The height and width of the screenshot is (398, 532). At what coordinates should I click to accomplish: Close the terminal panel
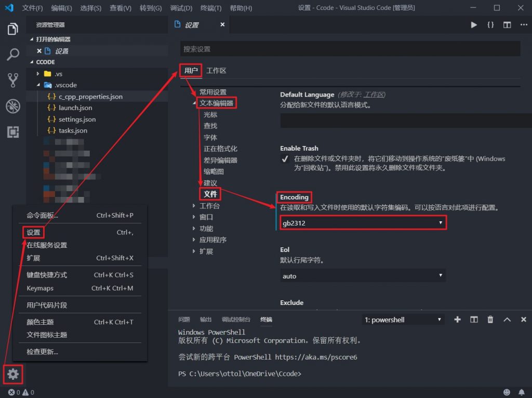[524, 319]
